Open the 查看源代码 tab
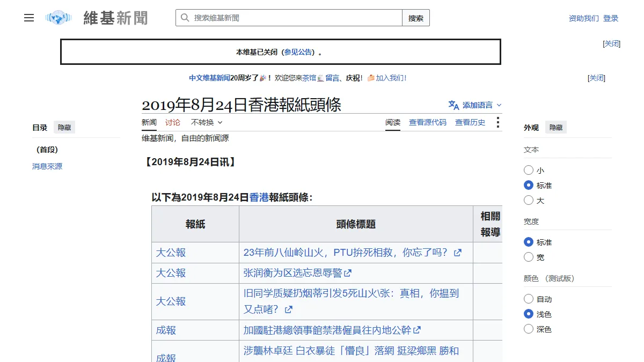Viewport: 644px width, 362px height. pyautogui.click(x=428, y=122)
